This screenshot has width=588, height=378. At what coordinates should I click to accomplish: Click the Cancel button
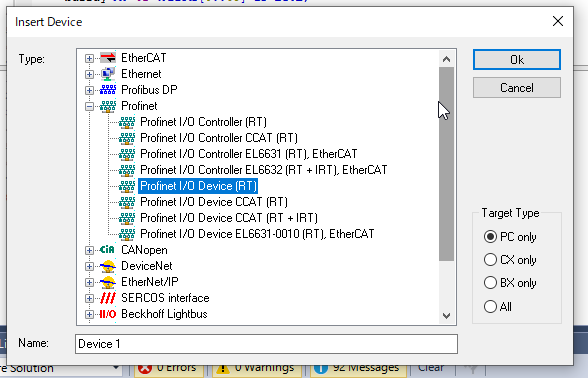tap(517, 88)
